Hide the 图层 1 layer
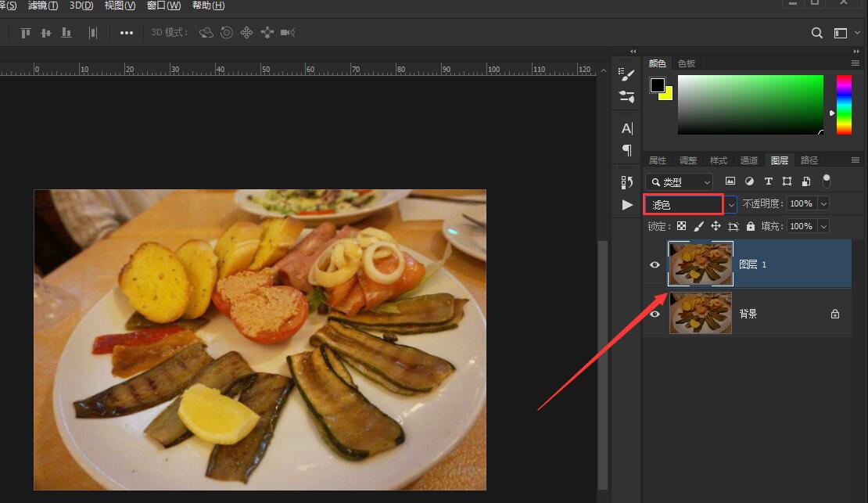The width and height of the screenshot is (868, 503). click(x=655, y=264)
